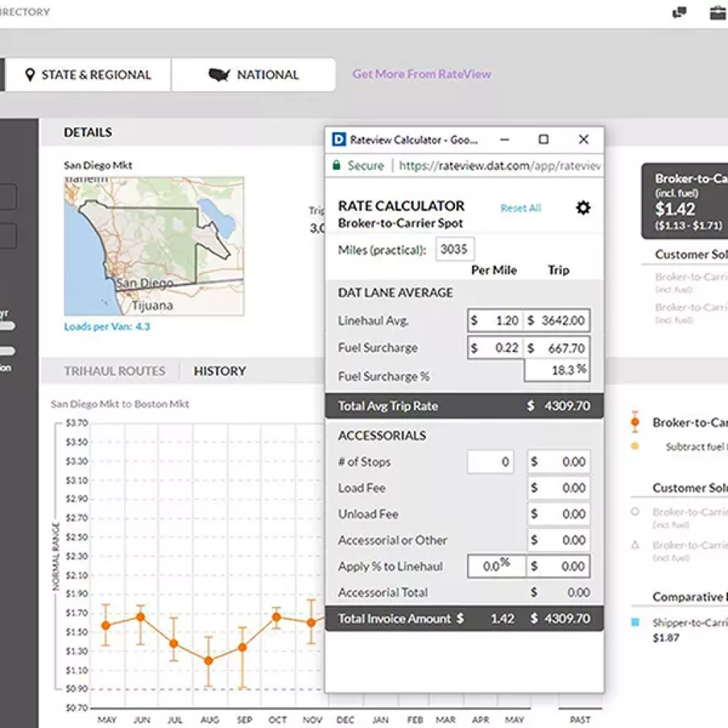The width and height of the screenshot is (728, 728).
Task: Click the map pin icon beside State & Regional
Action: (x=30, y=75)
